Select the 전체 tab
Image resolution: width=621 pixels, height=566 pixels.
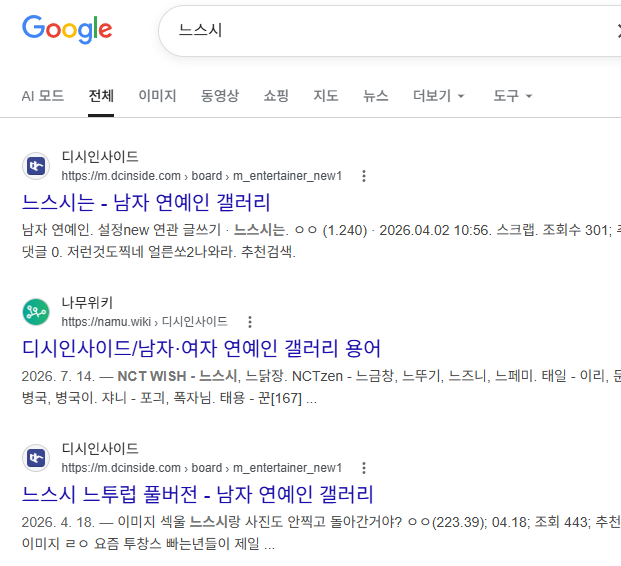(x=101, y=96)
